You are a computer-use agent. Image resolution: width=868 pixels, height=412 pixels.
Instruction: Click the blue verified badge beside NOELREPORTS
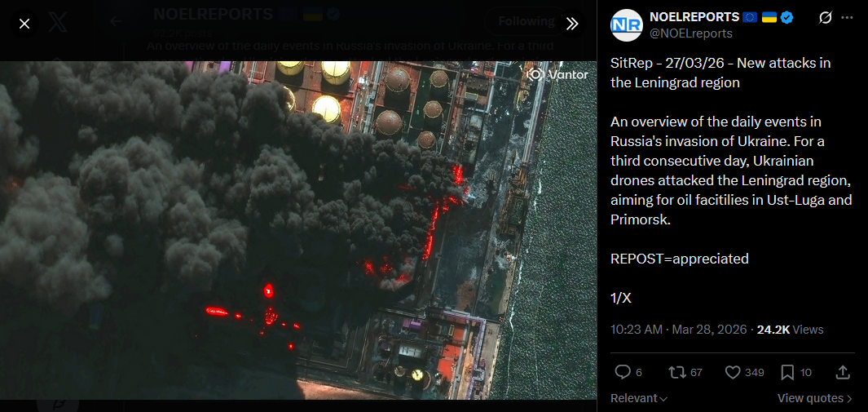[786, 17]
